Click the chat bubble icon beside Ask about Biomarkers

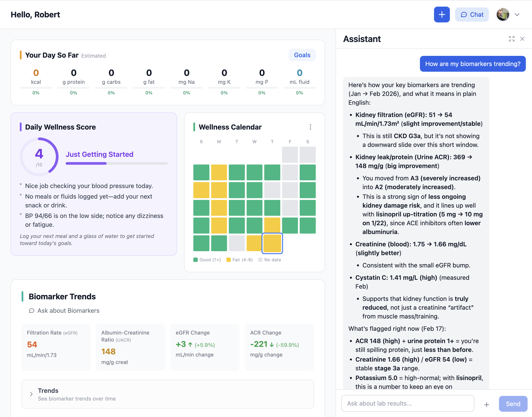pyautogui.click(x=32, y=311)
